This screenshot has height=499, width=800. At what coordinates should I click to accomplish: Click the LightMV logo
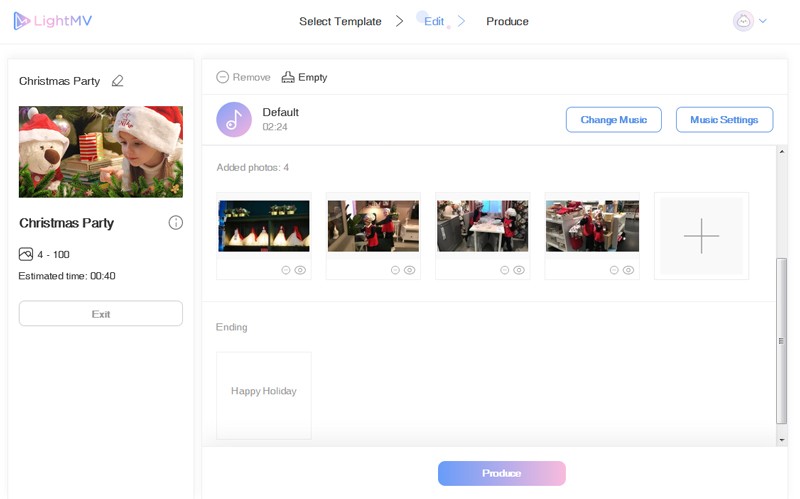coord(53,21)
